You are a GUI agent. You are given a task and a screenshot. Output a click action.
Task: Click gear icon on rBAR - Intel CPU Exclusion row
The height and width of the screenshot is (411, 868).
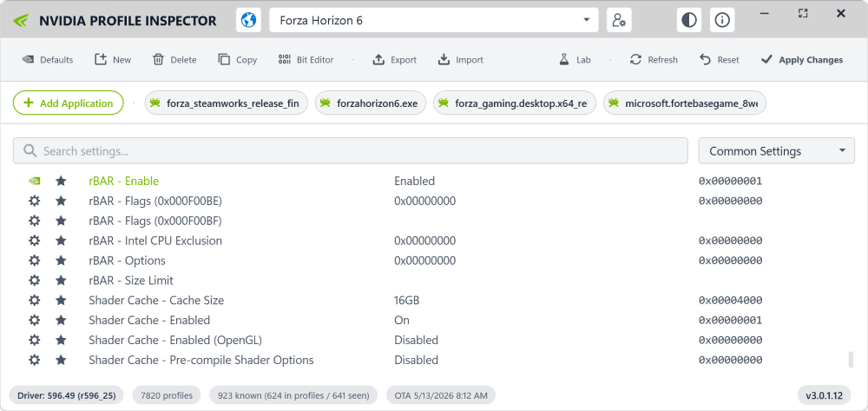(x=35, y=241)
